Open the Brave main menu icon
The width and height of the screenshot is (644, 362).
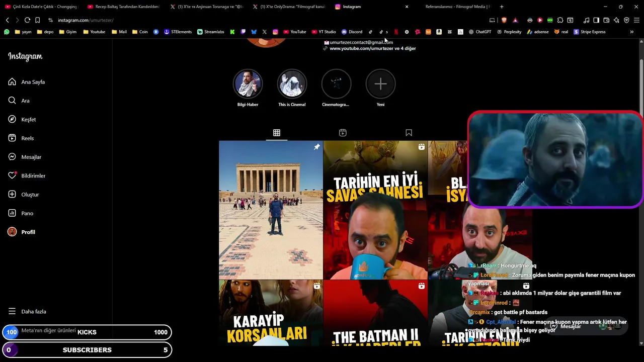(x=636, y=20)
